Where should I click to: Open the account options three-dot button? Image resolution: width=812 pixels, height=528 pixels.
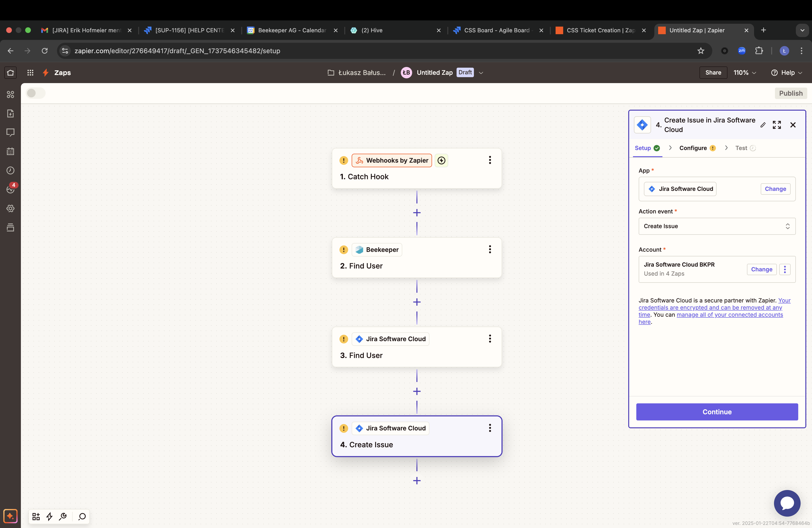[x=785, y=269]
